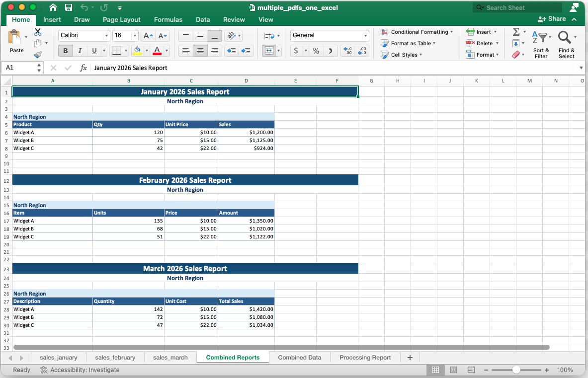This screenshot has height=378, width=588.
Task: Open Sort & Filter
Action: (x=541, y=44)
